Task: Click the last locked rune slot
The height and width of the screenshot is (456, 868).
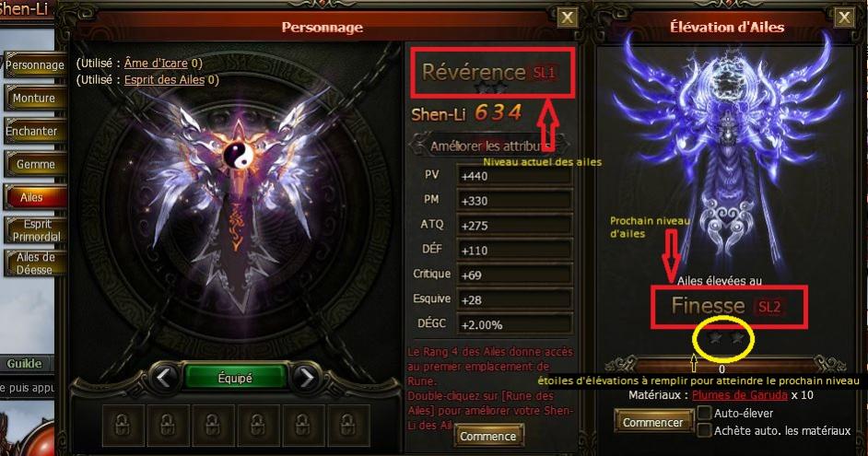Action: point(347,425)
